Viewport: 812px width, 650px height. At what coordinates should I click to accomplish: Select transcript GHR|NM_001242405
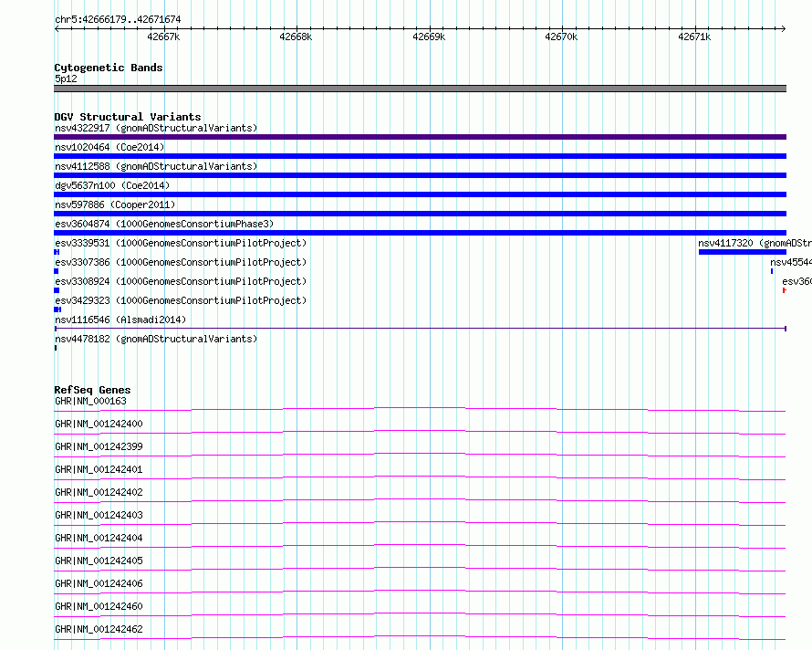[99, 561]
